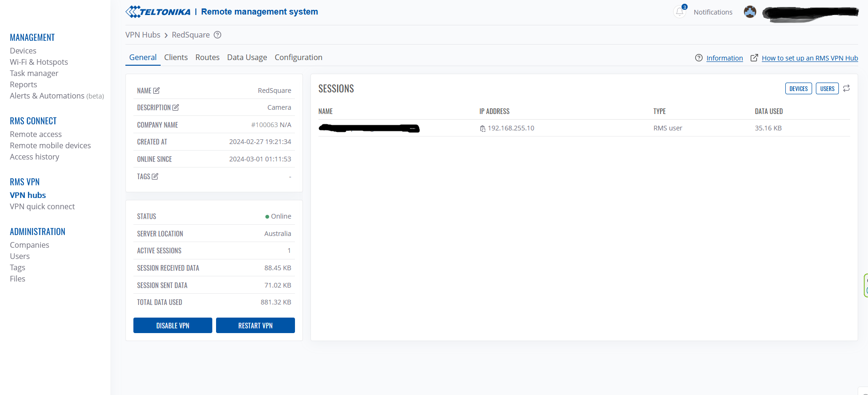Click the notifications bell icon
Screen dimensions: 868x395
[680, 12]
